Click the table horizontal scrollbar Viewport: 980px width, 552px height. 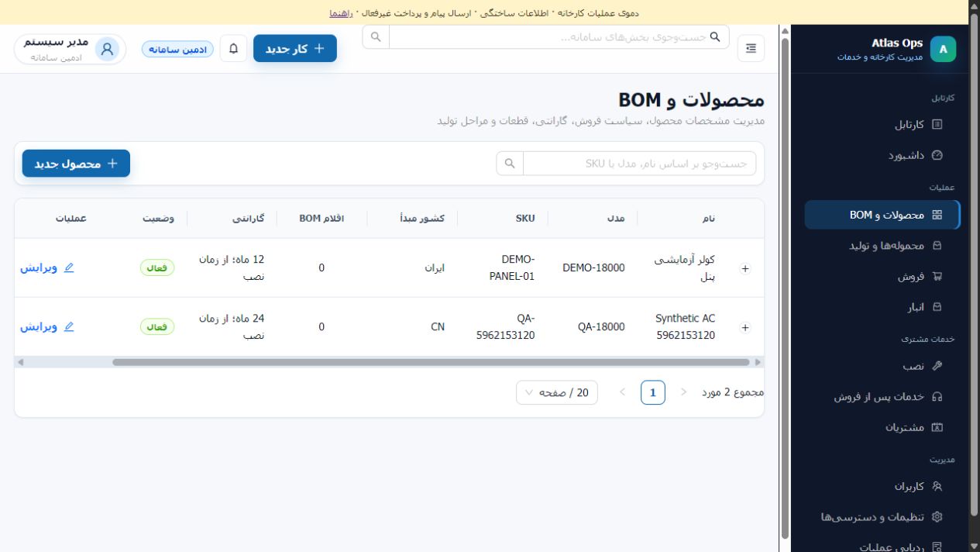point(431,362)
